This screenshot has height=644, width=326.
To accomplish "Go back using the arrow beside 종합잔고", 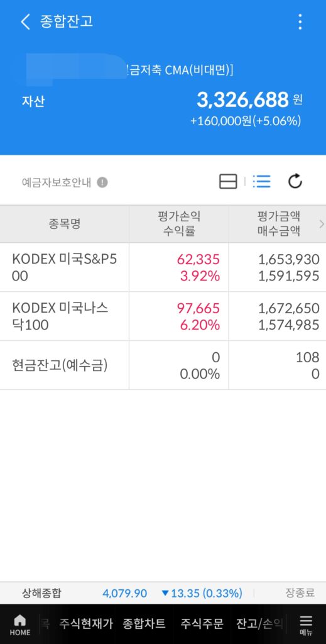I will click(x=25, y=21).
